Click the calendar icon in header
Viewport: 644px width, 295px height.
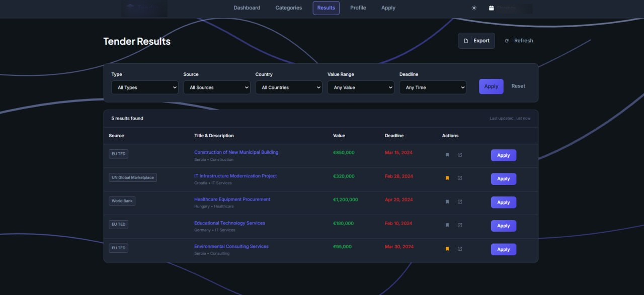(x=491, y=8)
